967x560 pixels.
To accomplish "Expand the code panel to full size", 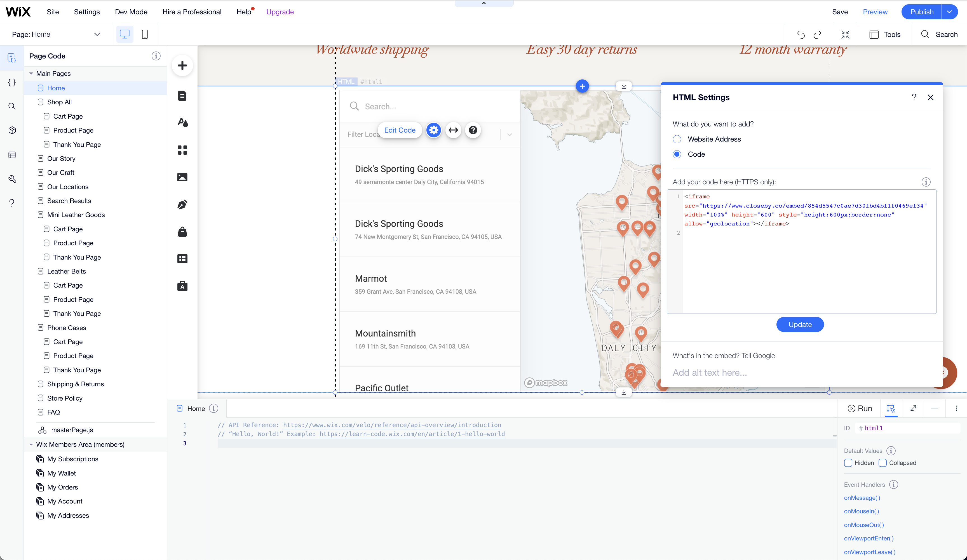I will click(x=913, y=408).
